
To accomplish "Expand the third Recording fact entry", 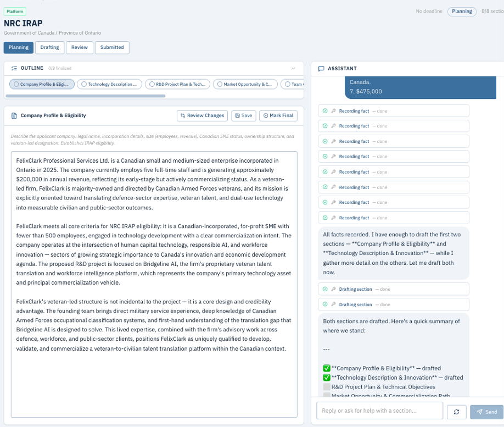I will [x=394, y=141].
